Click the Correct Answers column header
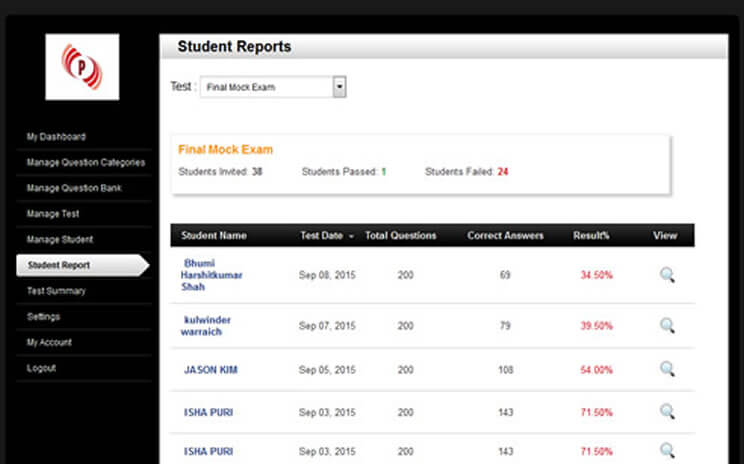 [505, 235]
